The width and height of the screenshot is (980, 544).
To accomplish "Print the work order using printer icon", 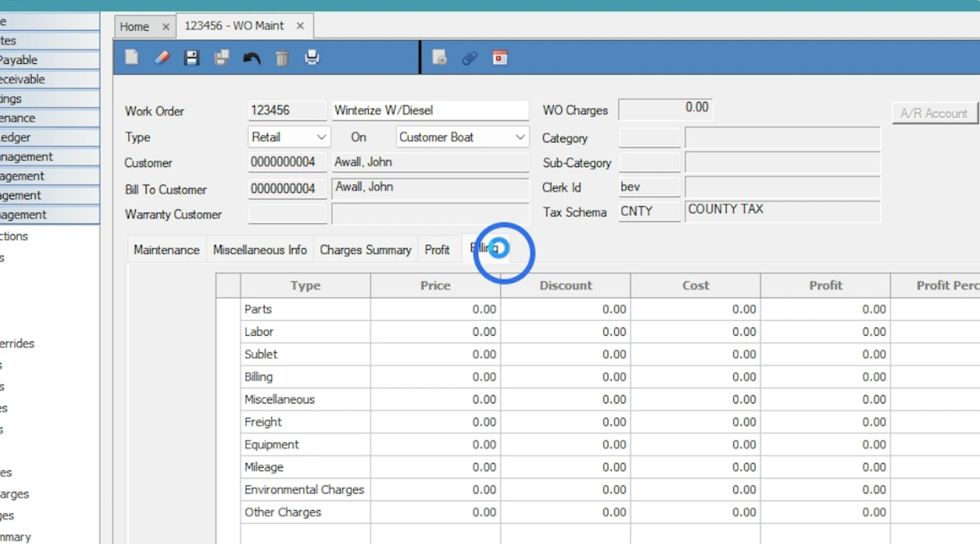I will point(312,57).
